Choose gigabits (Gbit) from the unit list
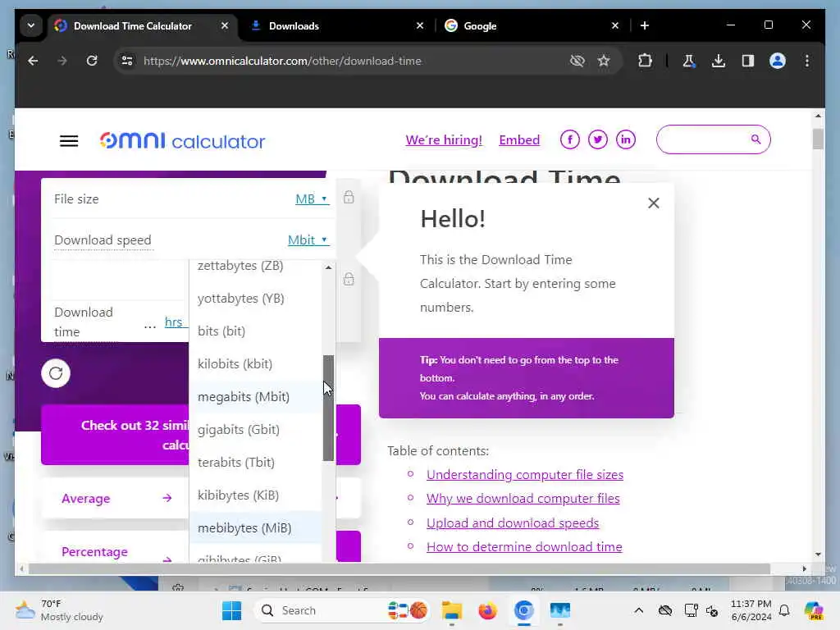Screen dimensions: 840x630 coord(256,430)
